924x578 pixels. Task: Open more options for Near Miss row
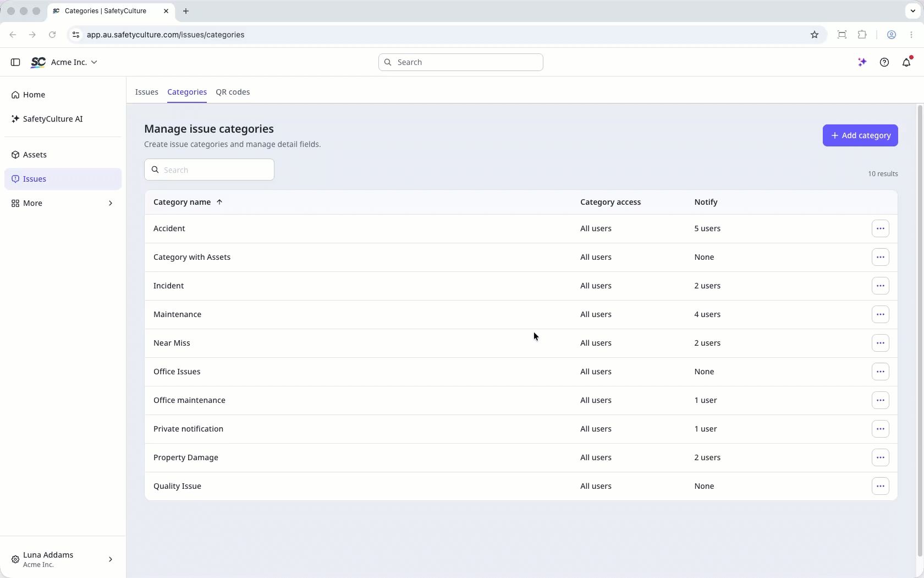tap(881, 343)
